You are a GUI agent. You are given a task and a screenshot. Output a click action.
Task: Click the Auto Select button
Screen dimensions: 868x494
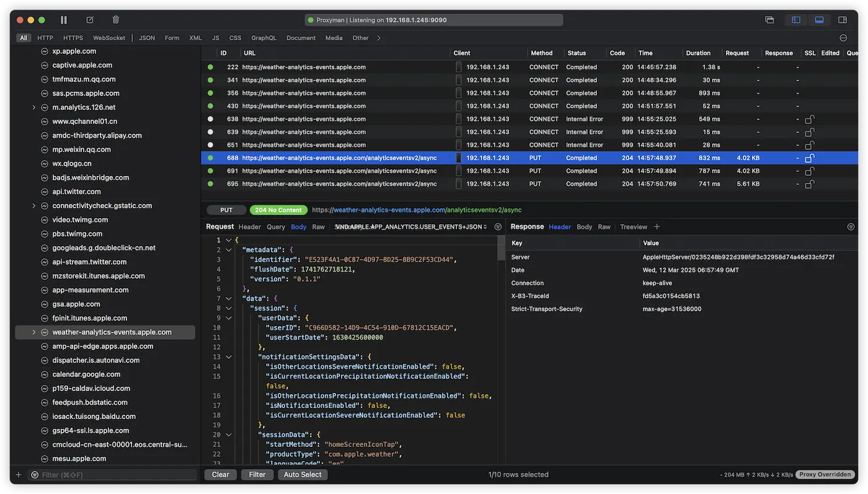pos(303,475)
